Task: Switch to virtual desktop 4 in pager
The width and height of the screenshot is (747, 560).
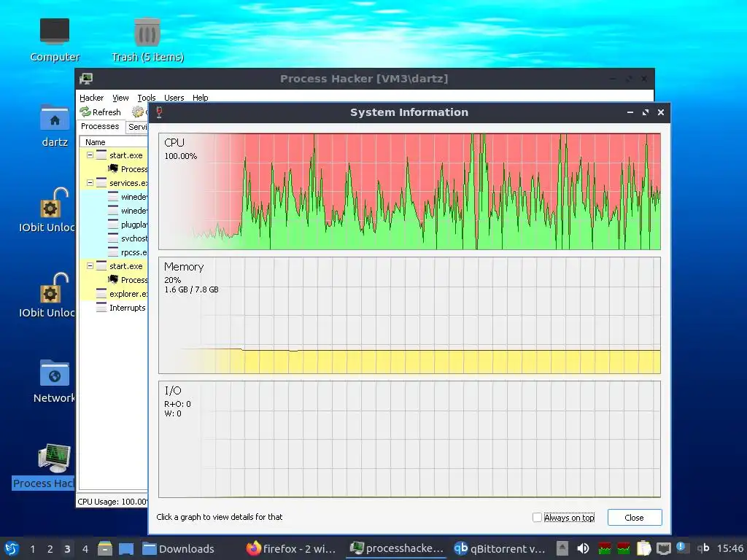Action: pos(85,548)
